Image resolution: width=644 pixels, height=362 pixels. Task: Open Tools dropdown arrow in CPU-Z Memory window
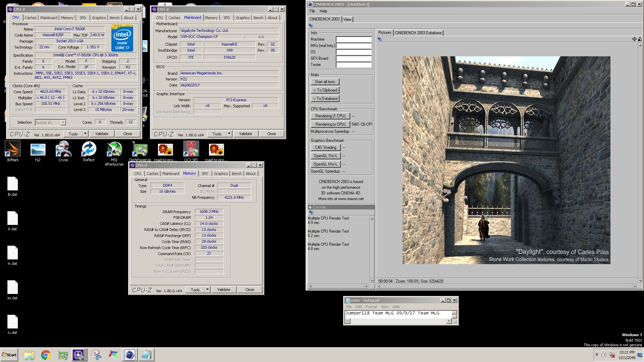pyautogui.click(x=207, y=290)
